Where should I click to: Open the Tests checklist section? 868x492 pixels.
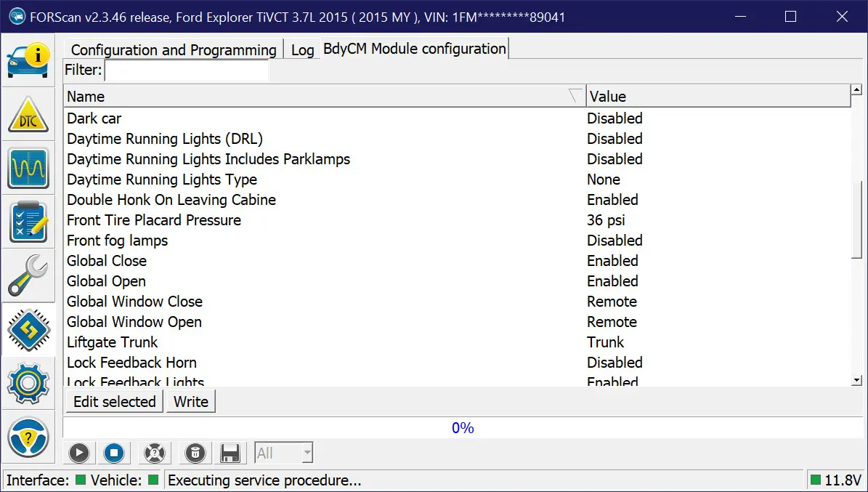pos(28,222)
